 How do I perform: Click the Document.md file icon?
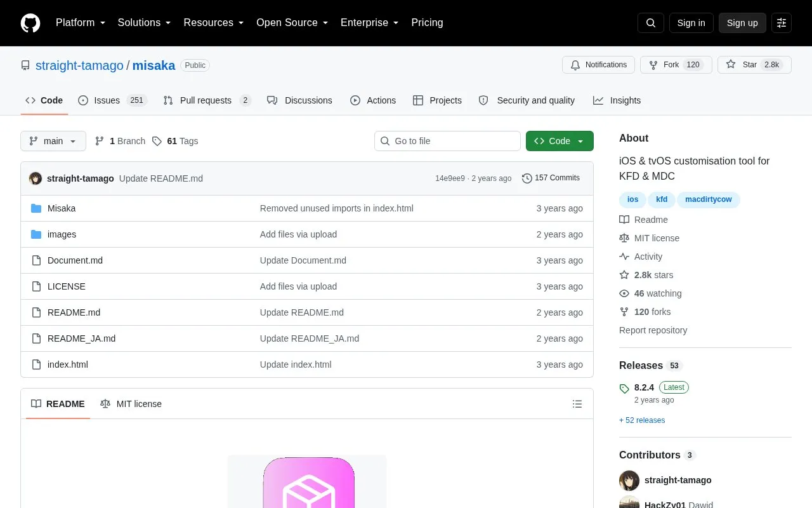(36, 260)
